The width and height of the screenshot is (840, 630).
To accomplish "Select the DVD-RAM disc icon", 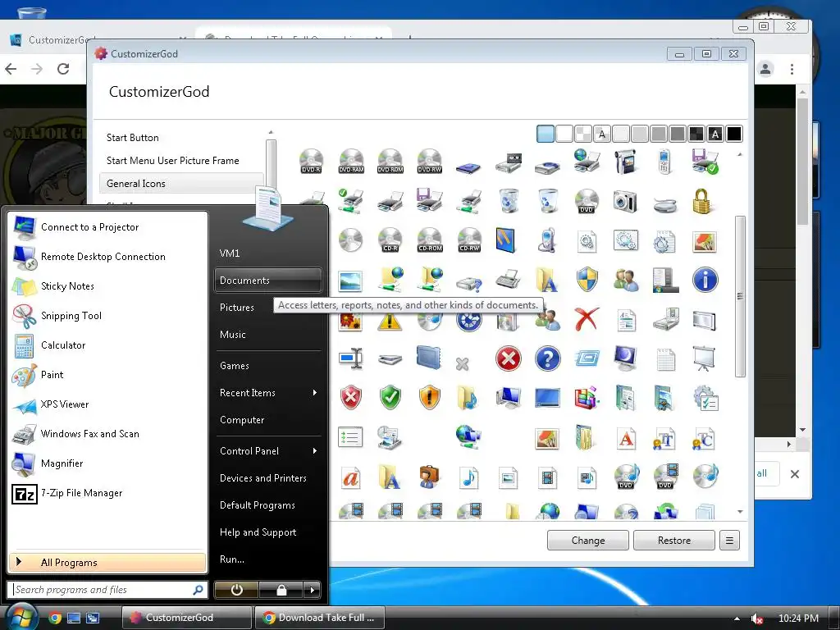I will tap(351, 162).
